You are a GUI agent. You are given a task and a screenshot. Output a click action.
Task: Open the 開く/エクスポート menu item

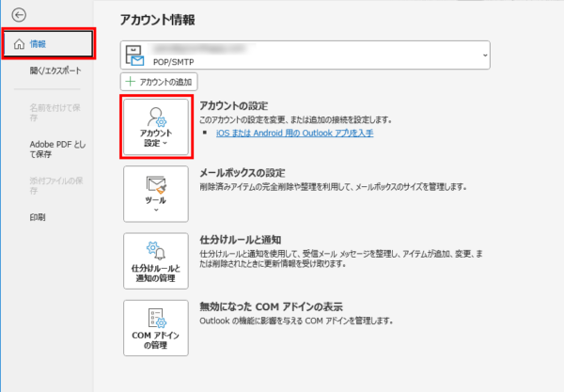coord(55,71)
